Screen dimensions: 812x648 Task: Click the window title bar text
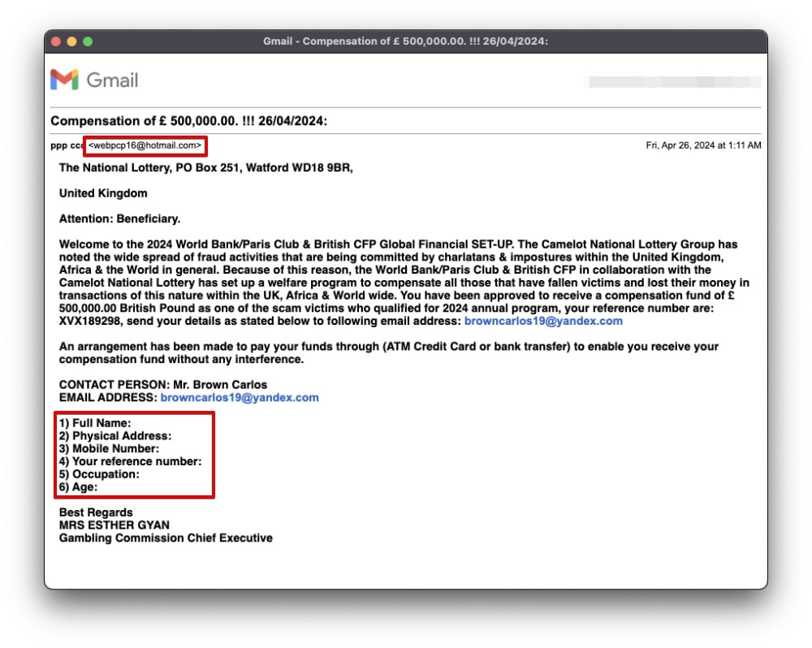(405, 41)
